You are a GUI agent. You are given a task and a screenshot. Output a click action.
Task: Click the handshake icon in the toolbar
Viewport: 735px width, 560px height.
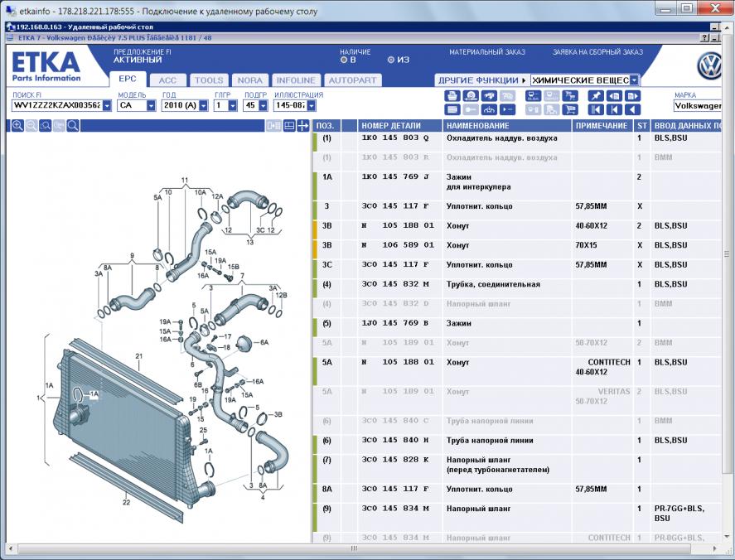click(x=489, y=96)
